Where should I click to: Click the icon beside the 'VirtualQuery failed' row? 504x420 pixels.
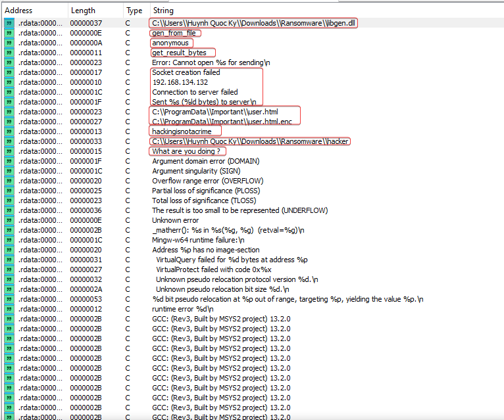pos(9,260)
